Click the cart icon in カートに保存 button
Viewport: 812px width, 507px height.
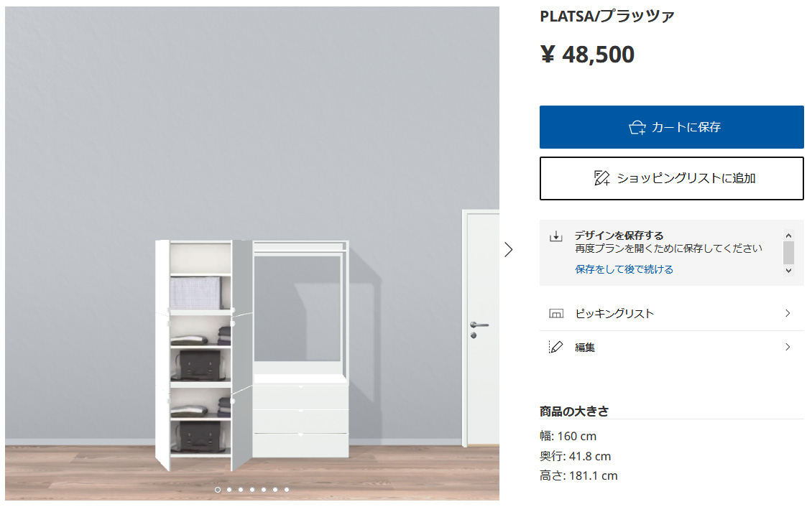(637, 127)
